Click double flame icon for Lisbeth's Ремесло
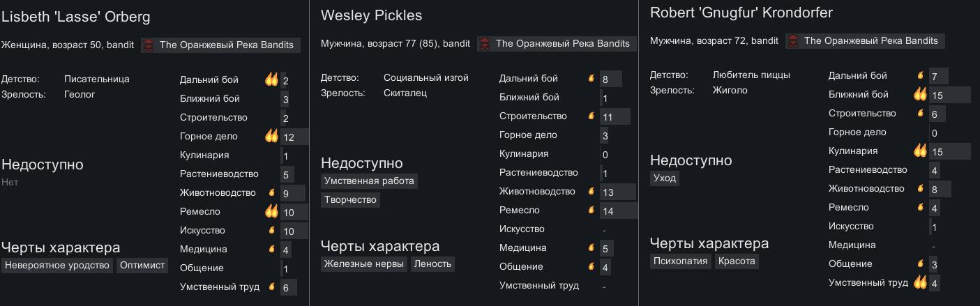Image resolution: width=980 pixels, height=306 pixels. point(271,211)
